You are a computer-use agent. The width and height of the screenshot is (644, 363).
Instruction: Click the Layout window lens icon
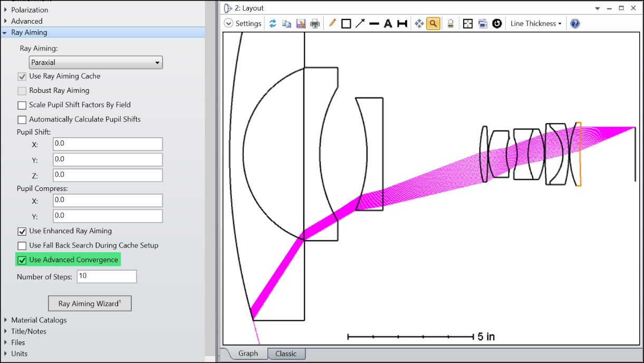(228, 8)
